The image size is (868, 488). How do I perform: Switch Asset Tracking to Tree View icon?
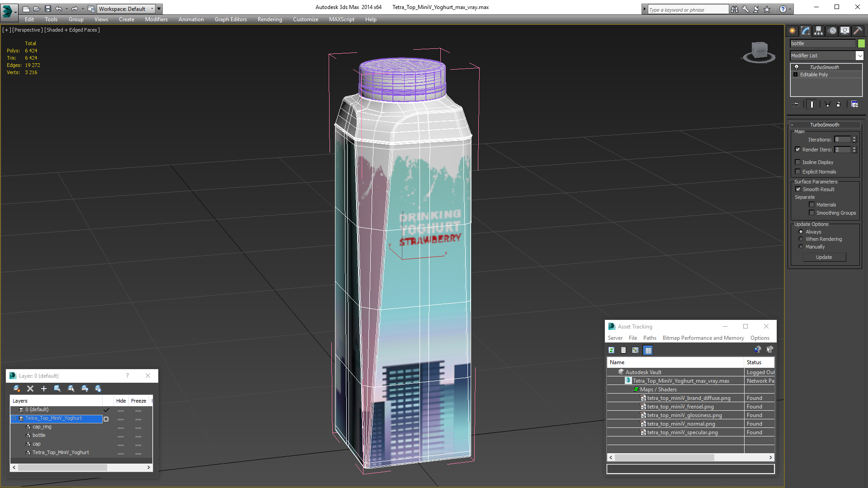636,350
